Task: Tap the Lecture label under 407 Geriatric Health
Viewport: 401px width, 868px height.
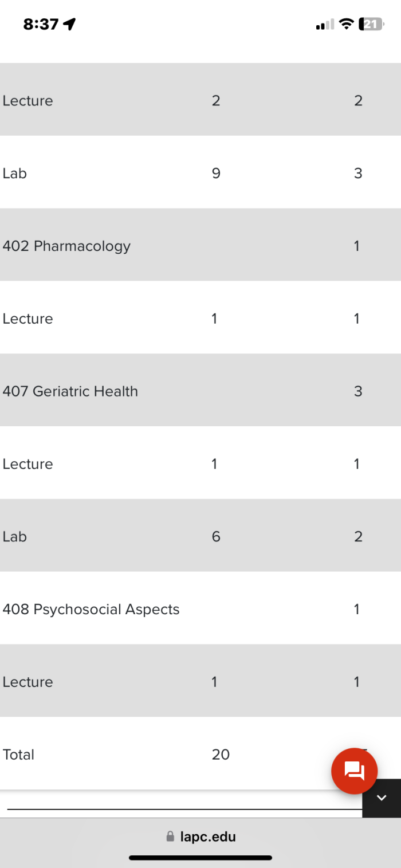Action: [27, 464]
